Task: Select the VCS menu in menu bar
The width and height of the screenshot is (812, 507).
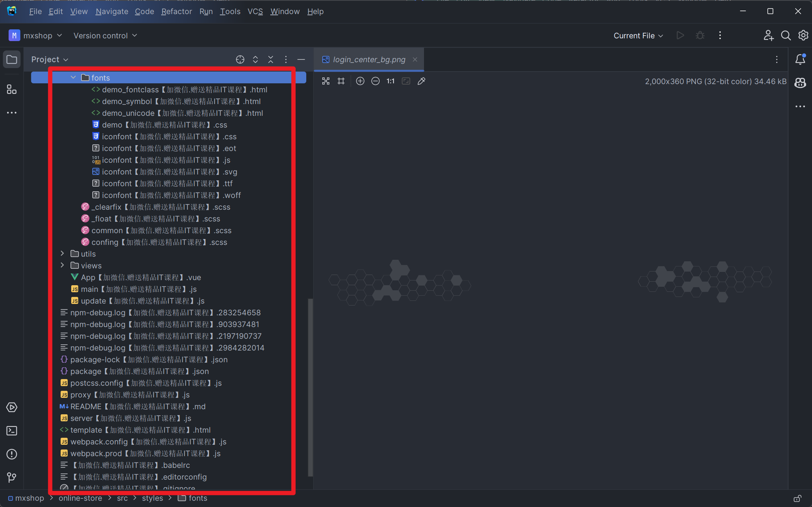Action: click(255, 11)
